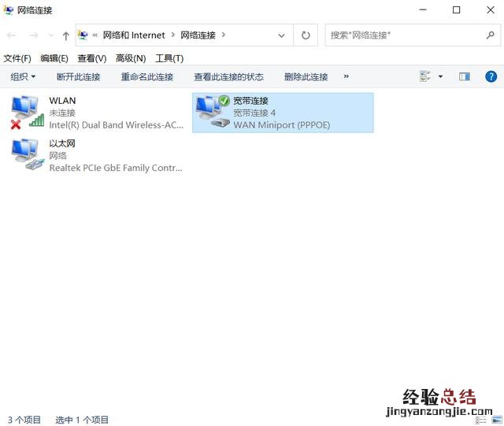The image size is (504, 426).
Task: Show more toolbar commands chevron
Action: [x=346, y=76]
